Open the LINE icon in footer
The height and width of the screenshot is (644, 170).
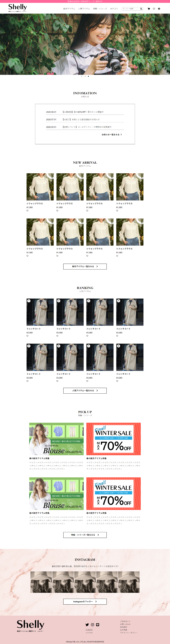pyautogui.click(x=98, y=624)
